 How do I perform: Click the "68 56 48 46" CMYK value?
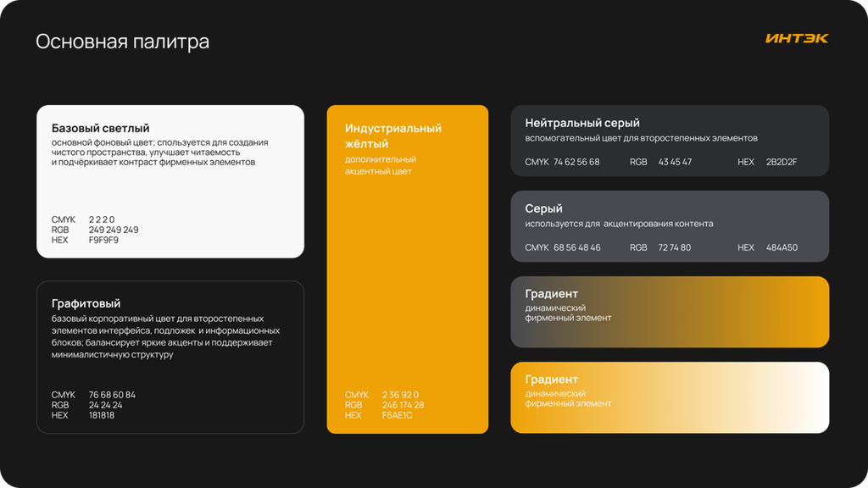click(x=576, y=248)
